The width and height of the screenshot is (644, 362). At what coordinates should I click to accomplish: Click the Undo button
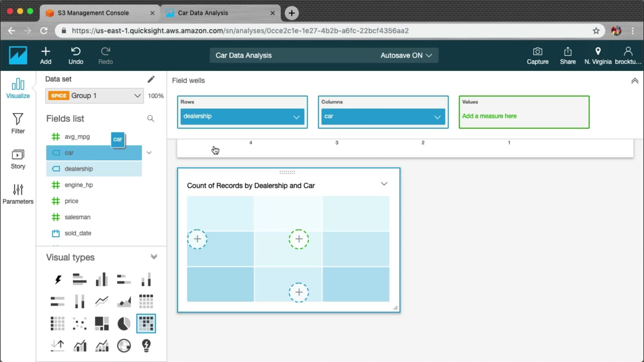(76, 56)
